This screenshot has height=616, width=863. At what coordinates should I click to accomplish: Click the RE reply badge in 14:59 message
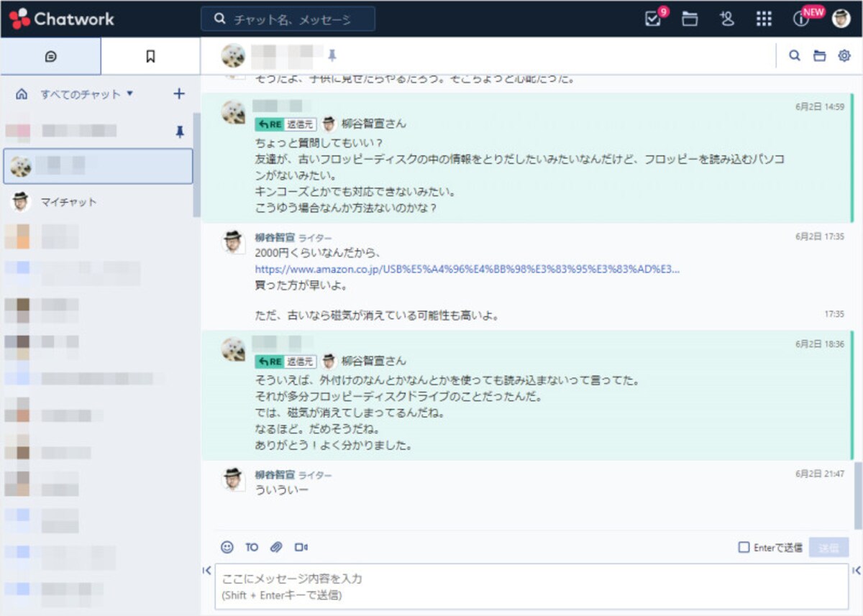[x=270, y=124]
